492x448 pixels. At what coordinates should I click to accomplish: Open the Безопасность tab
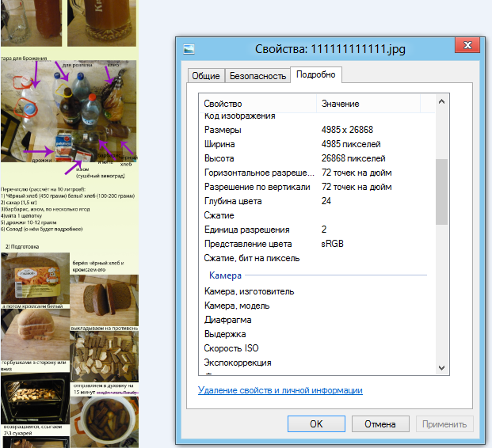click(x=257, y=76)
